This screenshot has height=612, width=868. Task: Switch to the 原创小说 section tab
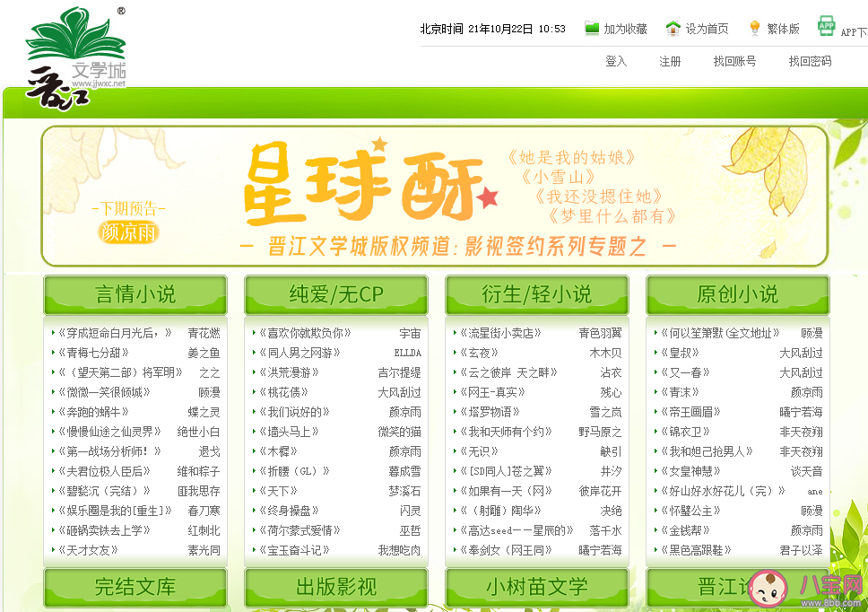point(737,293)
